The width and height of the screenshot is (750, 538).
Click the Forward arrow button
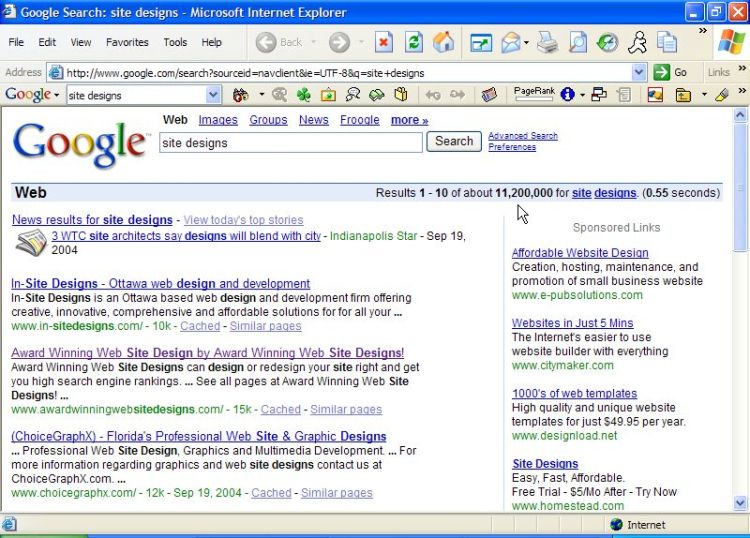339,43
